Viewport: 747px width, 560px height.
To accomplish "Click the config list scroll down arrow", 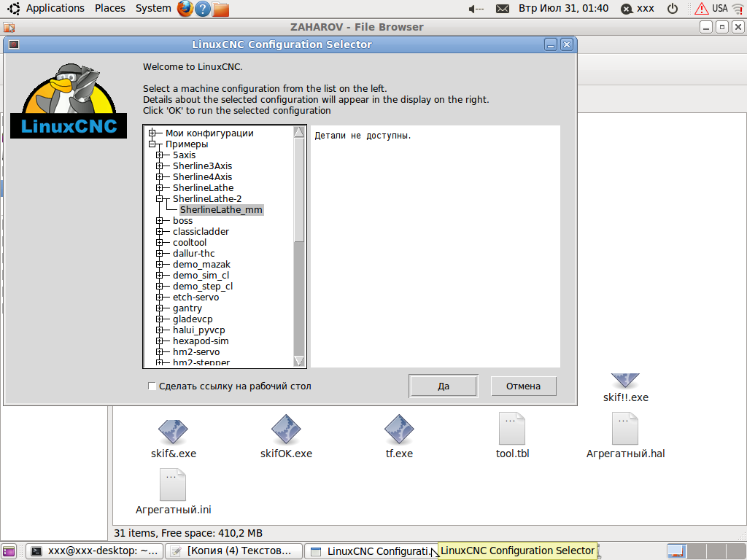I will point(299,361).
